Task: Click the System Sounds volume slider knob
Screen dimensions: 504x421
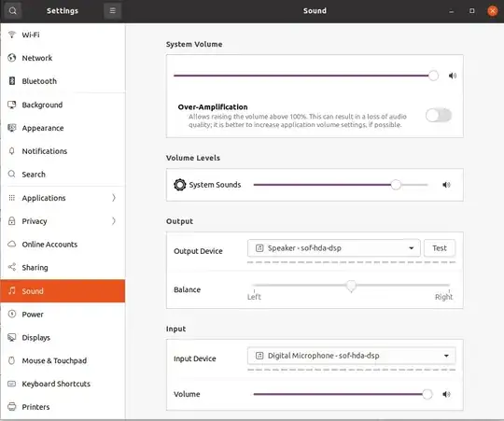Action: pyautogui.click(x=396, y=185)
